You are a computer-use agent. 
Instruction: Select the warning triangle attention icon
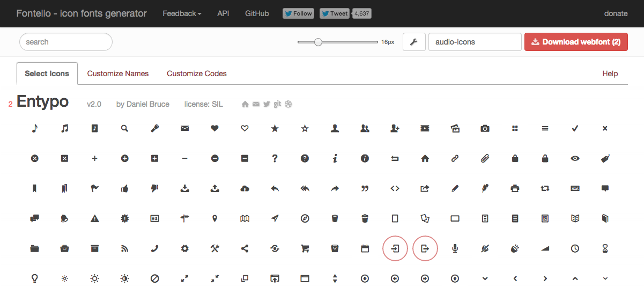95,218
